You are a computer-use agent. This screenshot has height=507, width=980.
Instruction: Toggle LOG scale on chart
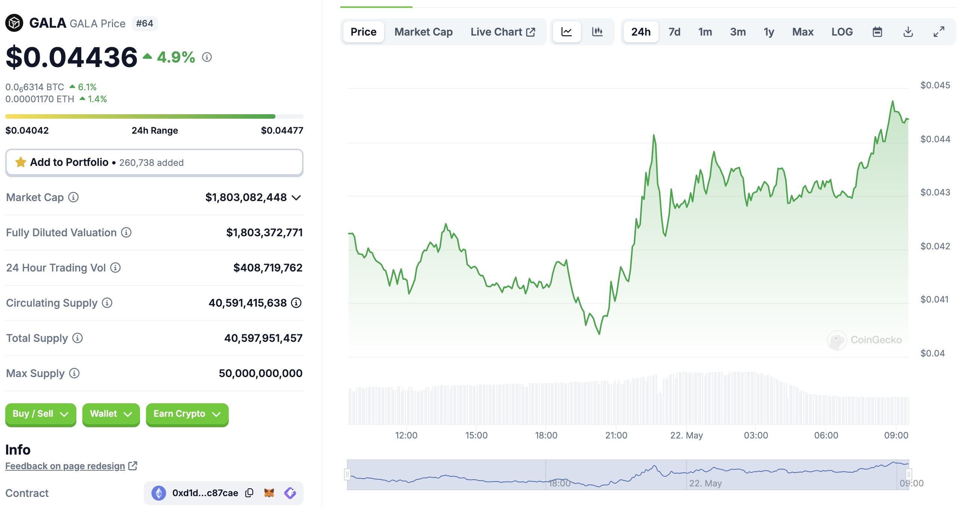point(842,32)
